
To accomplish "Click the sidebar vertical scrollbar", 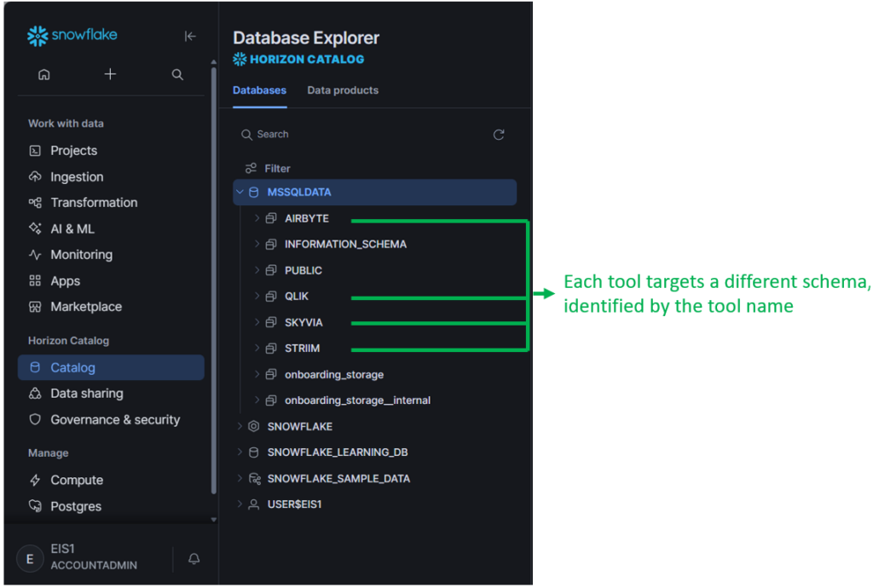I will tap(213, 281).
